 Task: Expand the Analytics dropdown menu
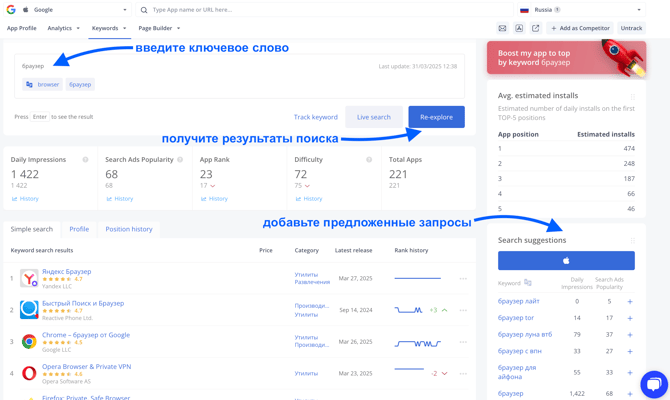tap(65, 28)
